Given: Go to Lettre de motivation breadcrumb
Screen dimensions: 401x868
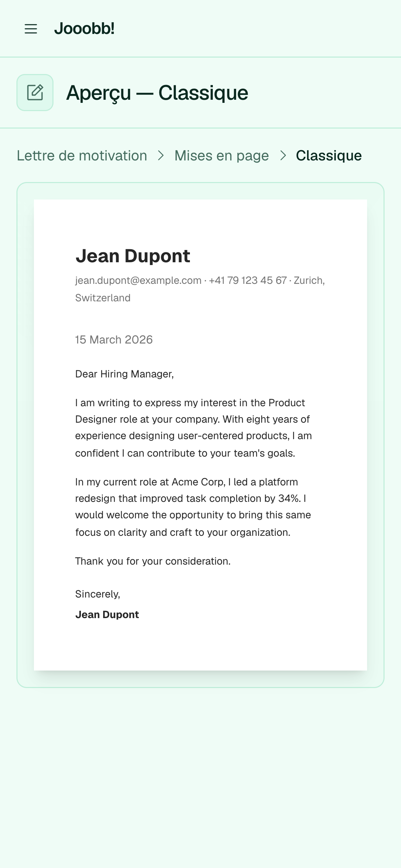Looking at the screenshot, I should 82,156.
